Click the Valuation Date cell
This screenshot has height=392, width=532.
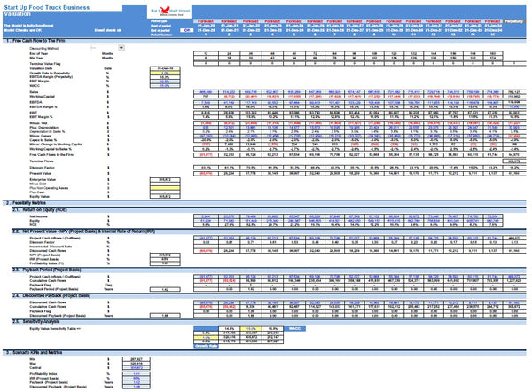(165, 67)
